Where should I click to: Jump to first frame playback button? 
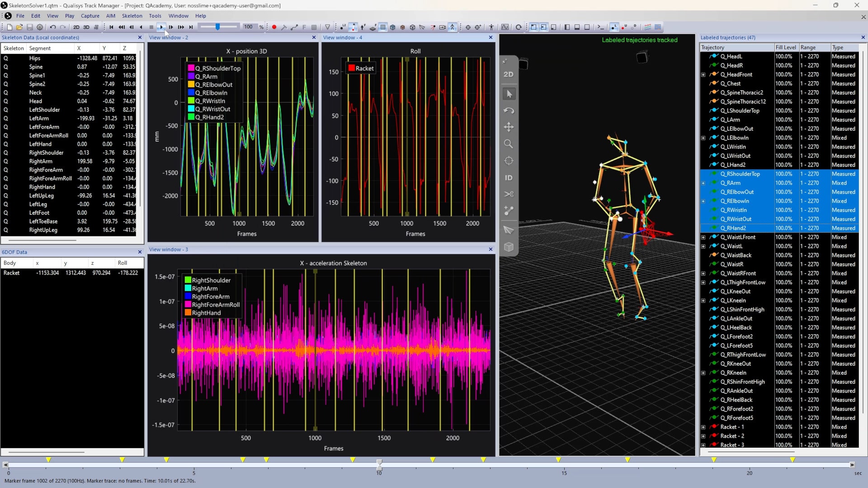pyautogui.click(x=111, y=27)
